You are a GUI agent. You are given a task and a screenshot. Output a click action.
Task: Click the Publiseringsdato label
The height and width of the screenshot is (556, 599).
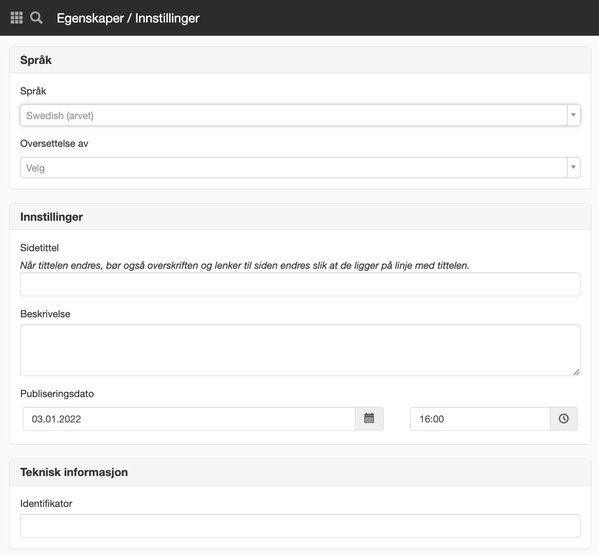point(57,394)
